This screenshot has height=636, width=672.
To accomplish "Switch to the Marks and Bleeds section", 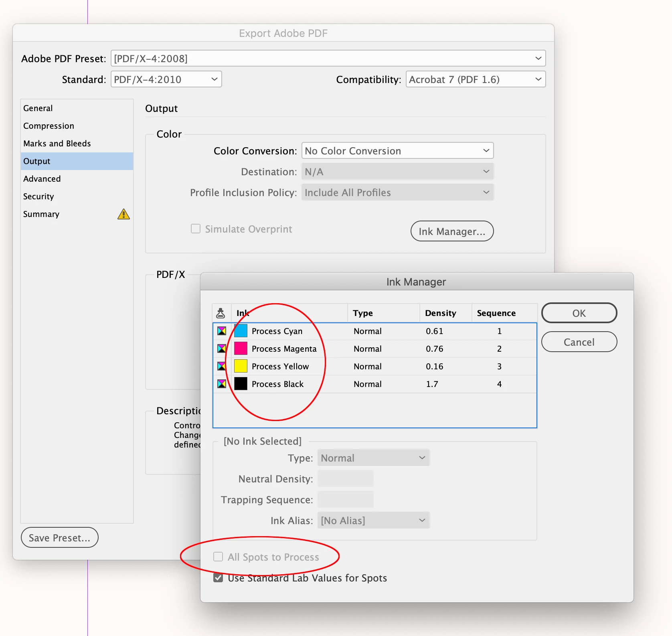I will 77,143.
